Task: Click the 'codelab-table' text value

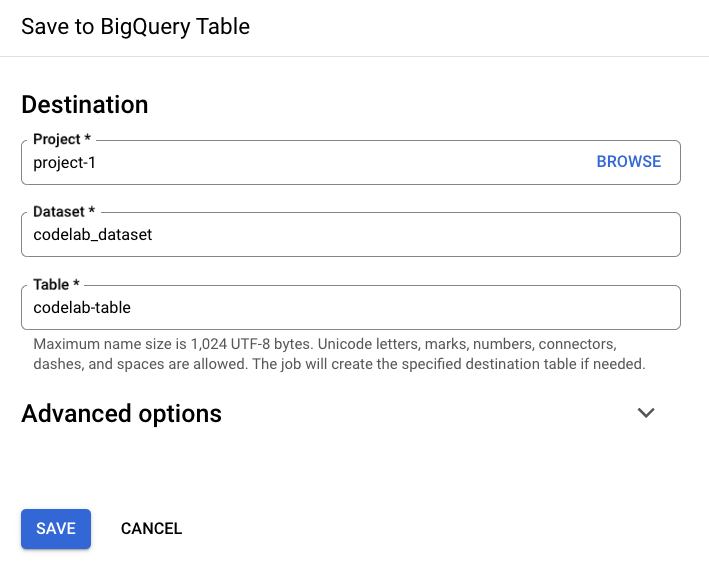Action: (x=82, y=308)
